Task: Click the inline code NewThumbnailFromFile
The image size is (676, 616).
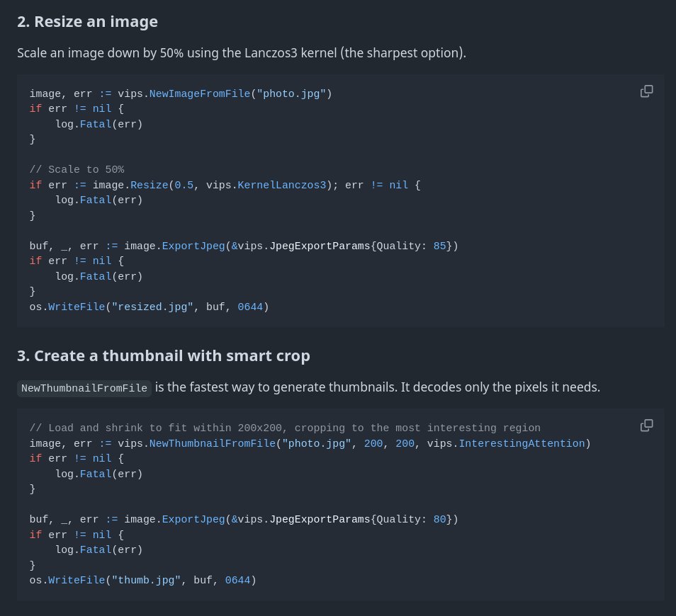Action: tap(84, 388)
